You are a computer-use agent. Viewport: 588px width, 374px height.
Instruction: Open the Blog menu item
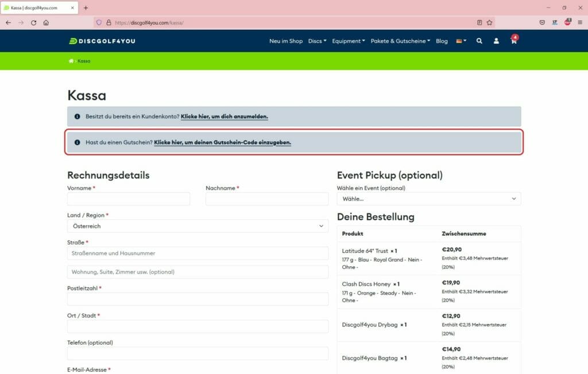tap(442, 41)
